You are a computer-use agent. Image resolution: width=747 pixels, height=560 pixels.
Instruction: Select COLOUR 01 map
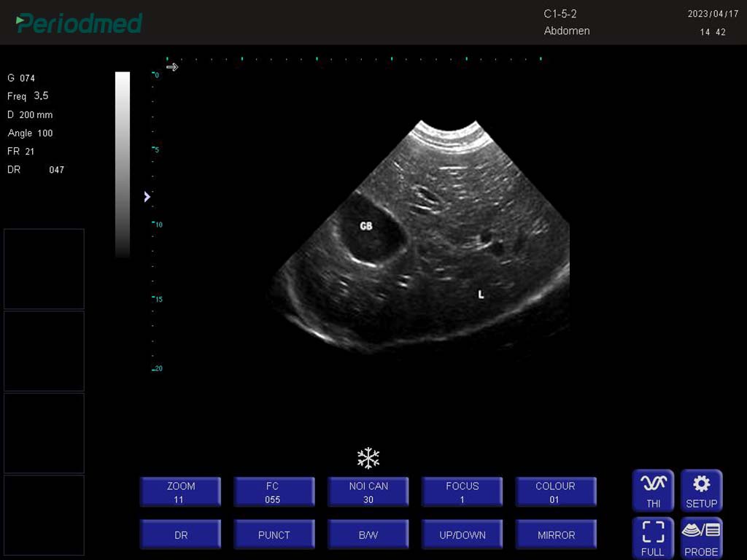(555, 492)
